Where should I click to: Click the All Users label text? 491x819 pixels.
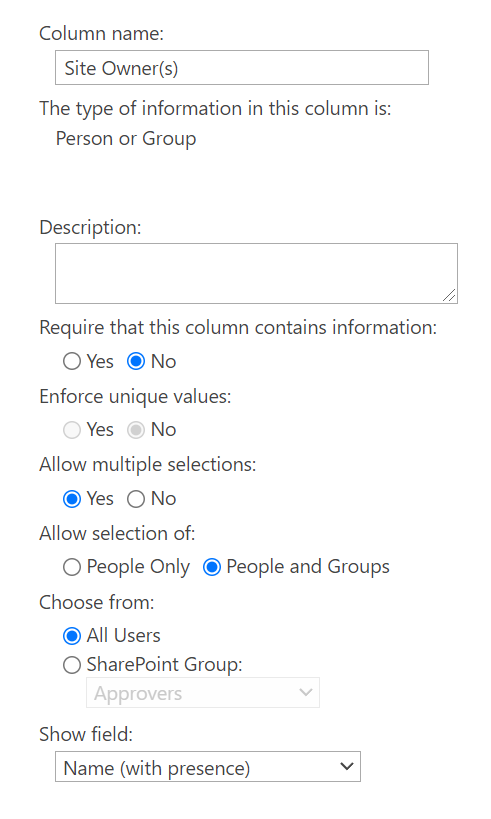point(124,636)
